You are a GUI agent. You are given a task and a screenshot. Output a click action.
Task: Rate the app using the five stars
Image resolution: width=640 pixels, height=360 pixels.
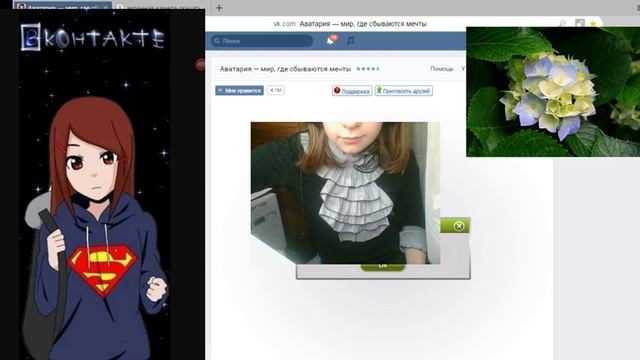[x=368, y=69]
